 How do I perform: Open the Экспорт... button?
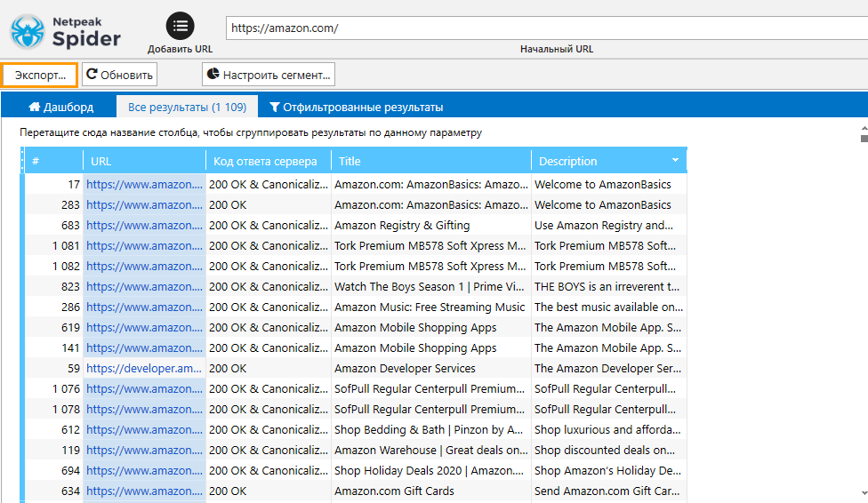pos(40,75)
